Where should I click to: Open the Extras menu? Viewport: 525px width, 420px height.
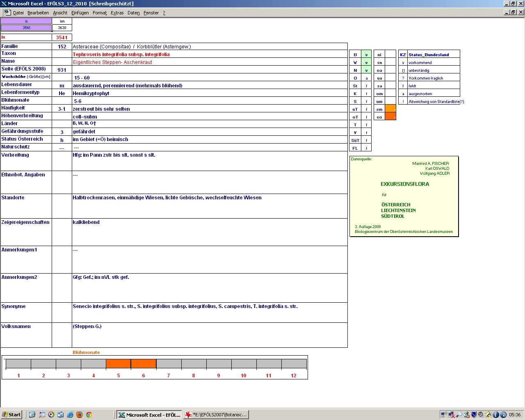pyautogui.click(x=117, y=13)
